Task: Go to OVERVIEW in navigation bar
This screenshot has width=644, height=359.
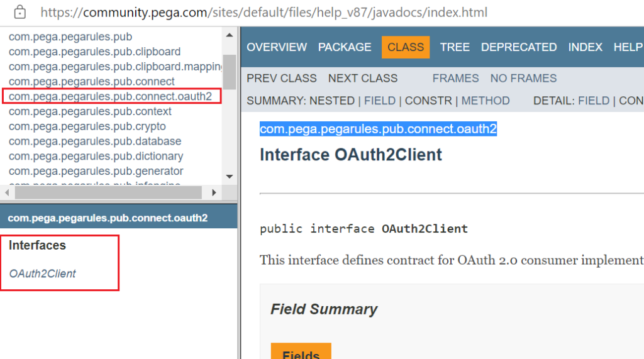Action: pyautogui.click(x=277, y=47)
